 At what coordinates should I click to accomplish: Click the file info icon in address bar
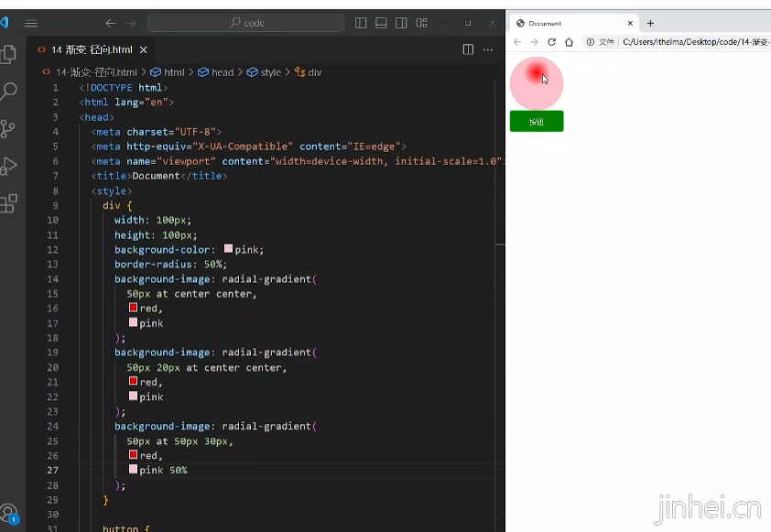[x=590, y=42]
